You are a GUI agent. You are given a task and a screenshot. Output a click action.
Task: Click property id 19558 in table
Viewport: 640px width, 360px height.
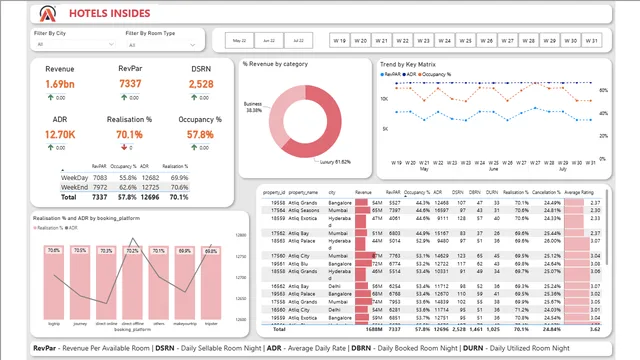278,202
